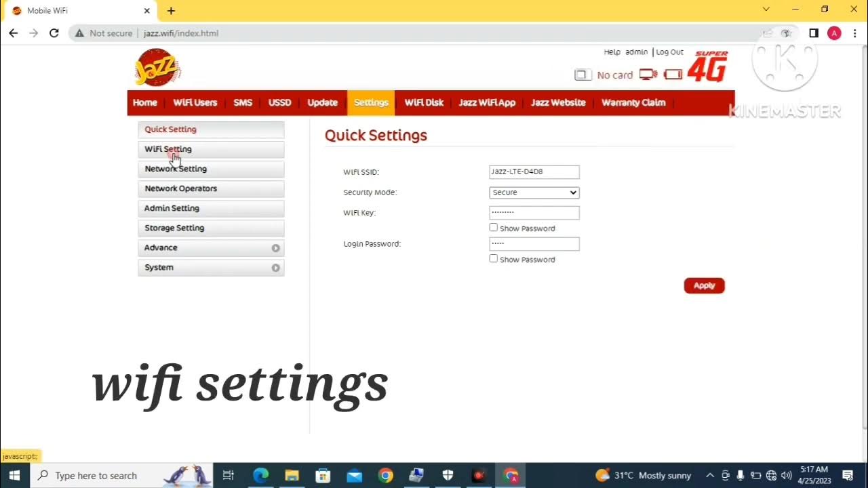Click the Super 4G logo
Screen dimensions: 868x488
click(x=708, y=66)
